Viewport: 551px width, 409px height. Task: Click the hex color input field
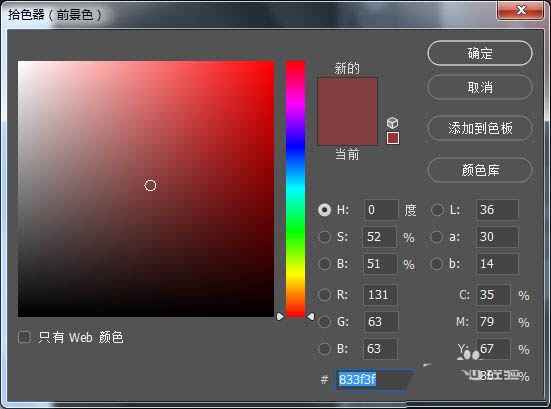point(375,379)
